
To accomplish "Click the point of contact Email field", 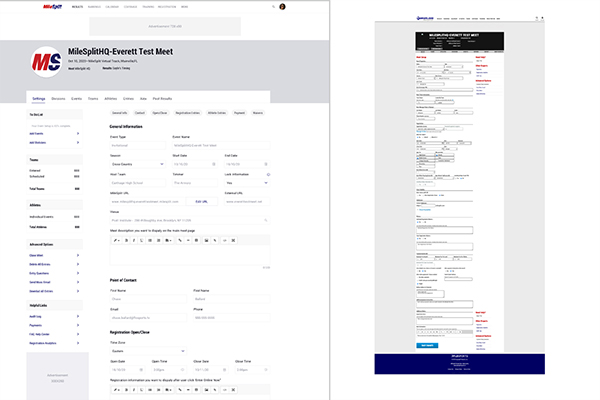I will coord(148,317).
